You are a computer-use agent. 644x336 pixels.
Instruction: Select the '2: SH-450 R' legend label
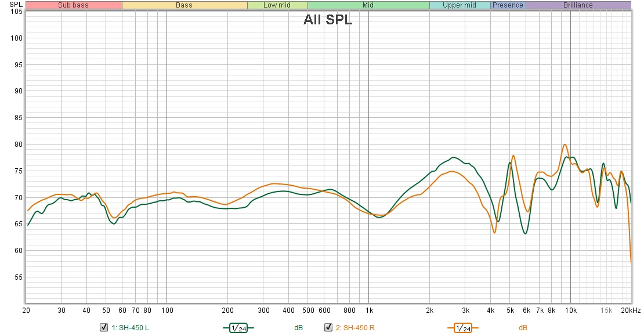pyautogui.click(x=355, y=328)
